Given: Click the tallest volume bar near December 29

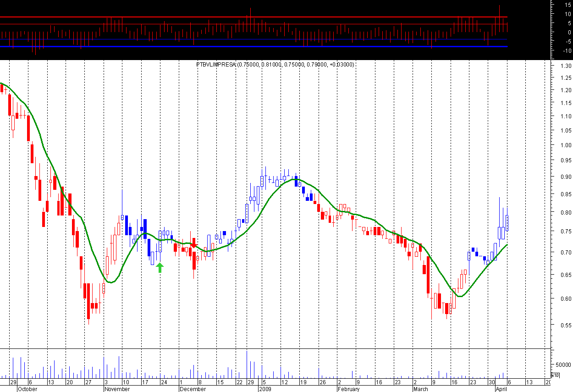Looking at the screenshot, I should (x=247, y=364).
